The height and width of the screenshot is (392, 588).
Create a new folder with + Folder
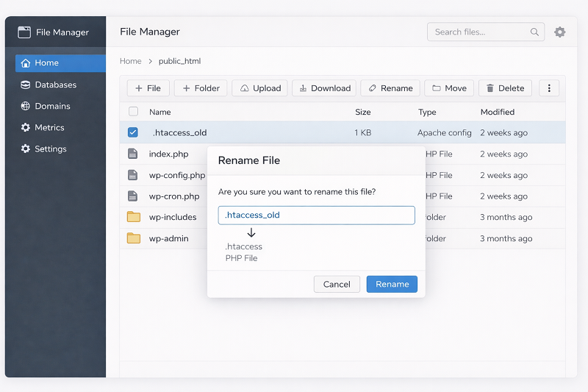coord(201,88)
